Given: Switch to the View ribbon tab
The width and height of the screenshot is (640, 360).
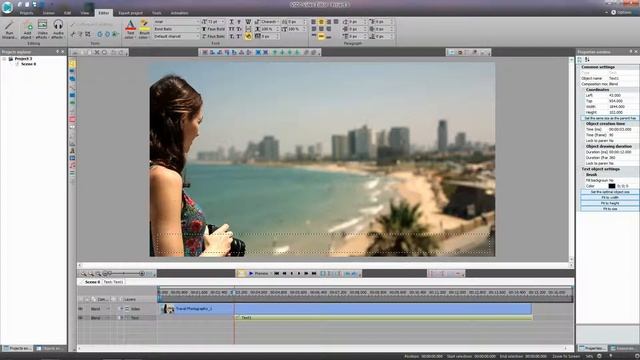Looking at the screenshot, I should 85,13.
